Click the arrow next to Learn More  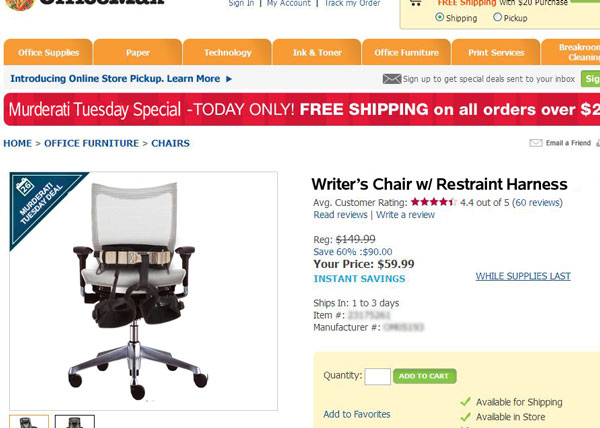(x=229, y=79)
